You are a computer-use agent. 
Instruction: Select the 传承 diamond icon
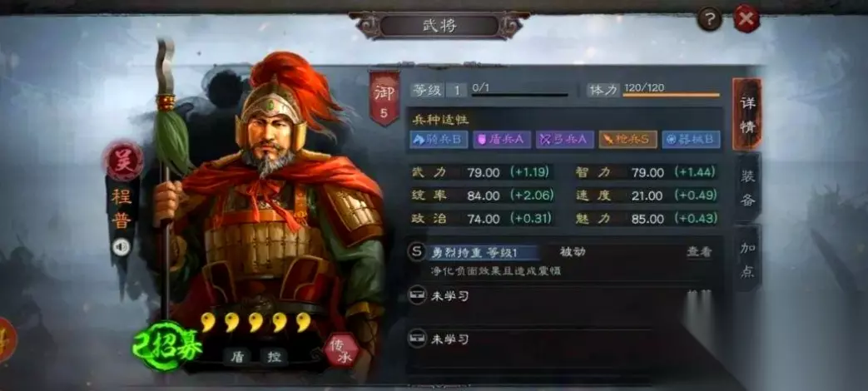(341, 350)
